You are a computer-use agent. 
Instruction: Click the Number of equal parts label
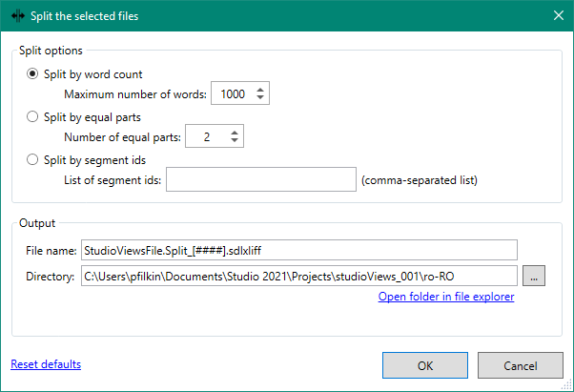coord(123,137)
